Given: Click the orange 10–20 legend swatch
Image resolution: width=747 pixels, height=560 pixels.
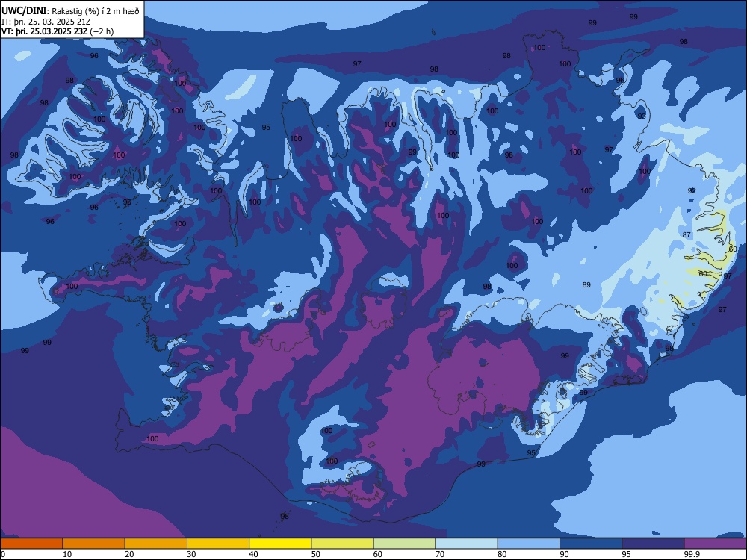Looking at the screenshot, I should pos(94,544).
